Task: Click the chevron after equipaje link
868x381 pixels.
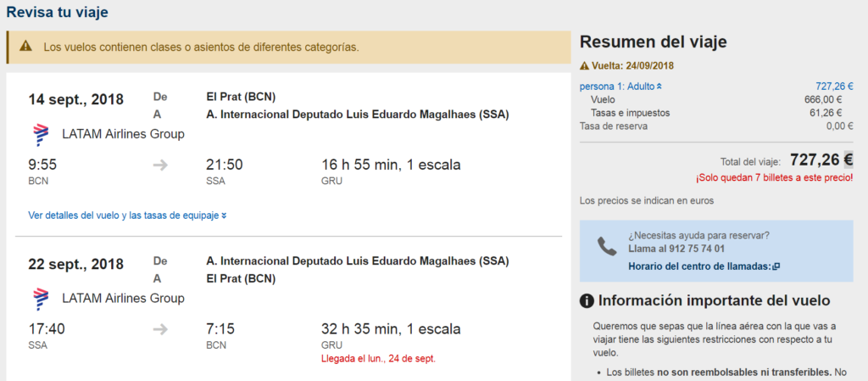Action: (x=224, y=216)
